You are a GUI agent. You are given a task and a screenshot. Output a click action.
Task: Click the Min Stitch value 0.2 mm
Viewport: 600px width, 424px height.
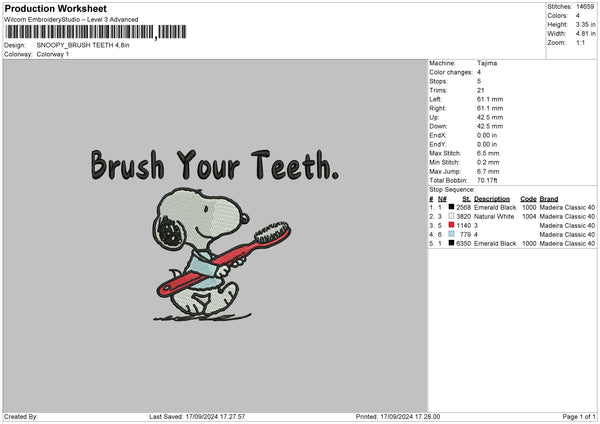488,162
